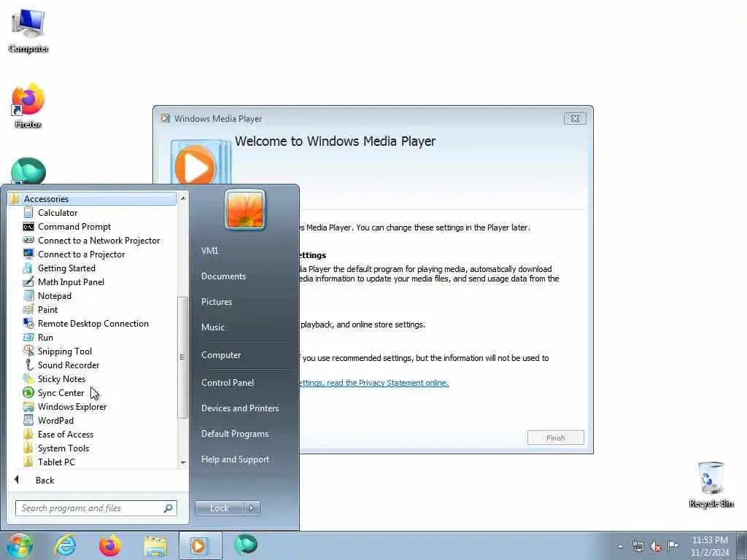Screen dimensions: 747x560
Task: Launch Command Prompt
Action: [x=74, y=227]
